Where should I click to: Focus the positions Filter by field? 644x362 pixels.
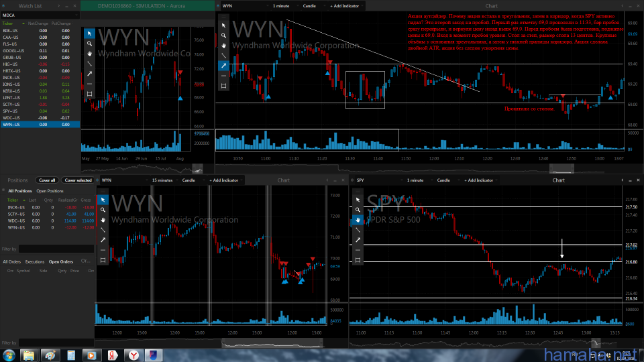[56, 249]
